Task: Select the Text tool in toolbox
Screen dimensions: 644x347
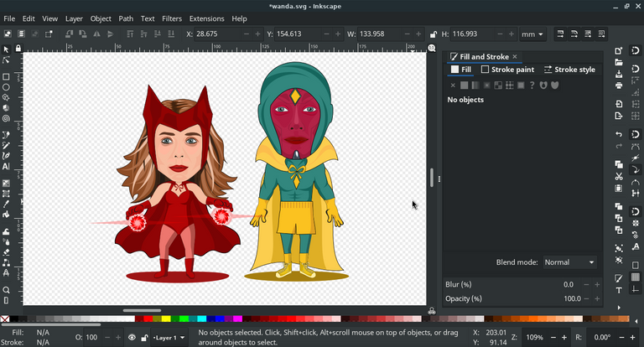Action: point(6,167)
